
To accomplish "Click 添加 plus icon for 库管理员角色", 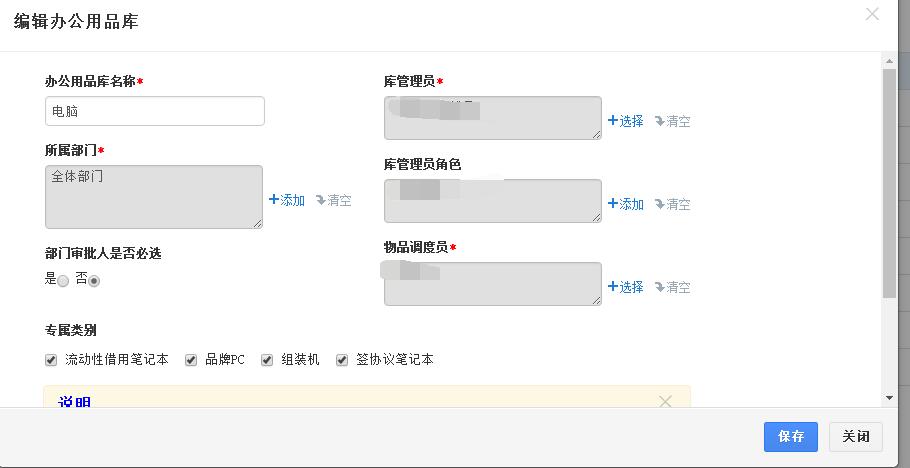I will (x=613, y=204).
